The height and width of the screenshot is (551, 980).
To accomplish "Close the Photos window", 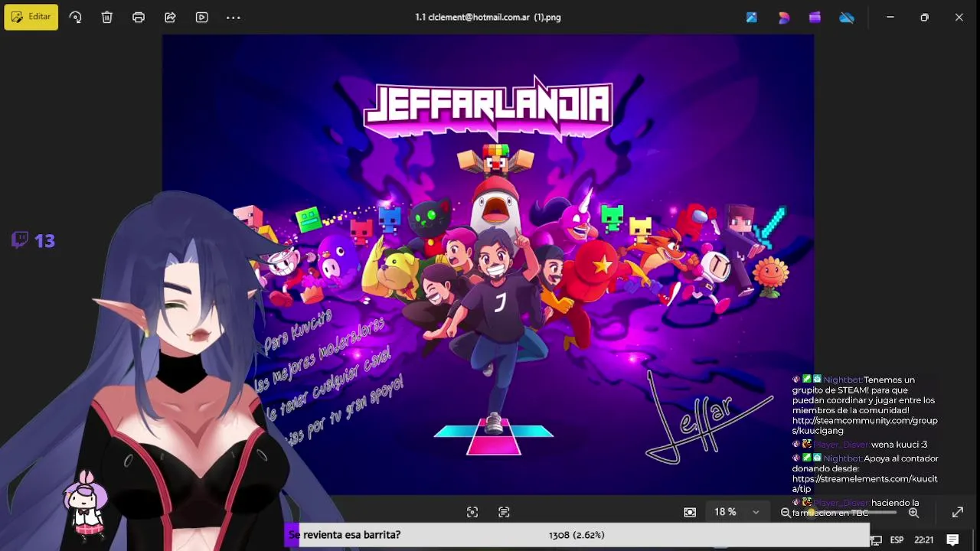I will [959, 17].
